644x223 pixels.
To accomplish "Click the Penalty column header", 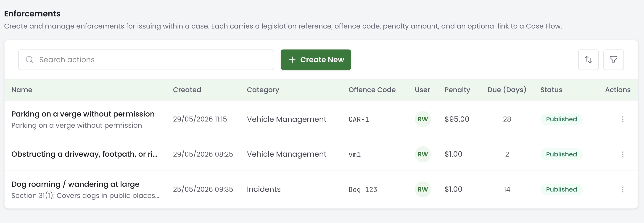I will click(x=457, y=90).
